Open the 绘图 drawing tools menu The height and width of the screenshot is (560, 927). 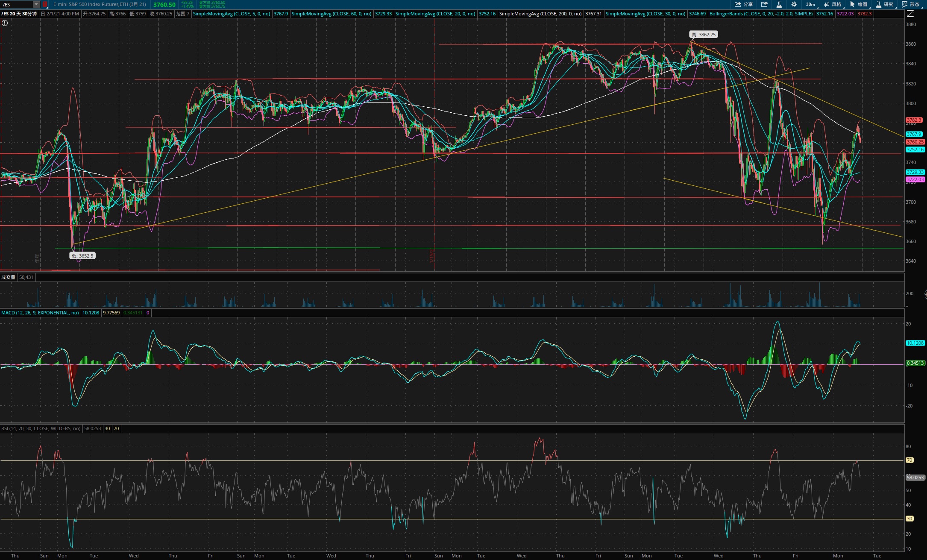pyautogui.click(x=859, y=4)
